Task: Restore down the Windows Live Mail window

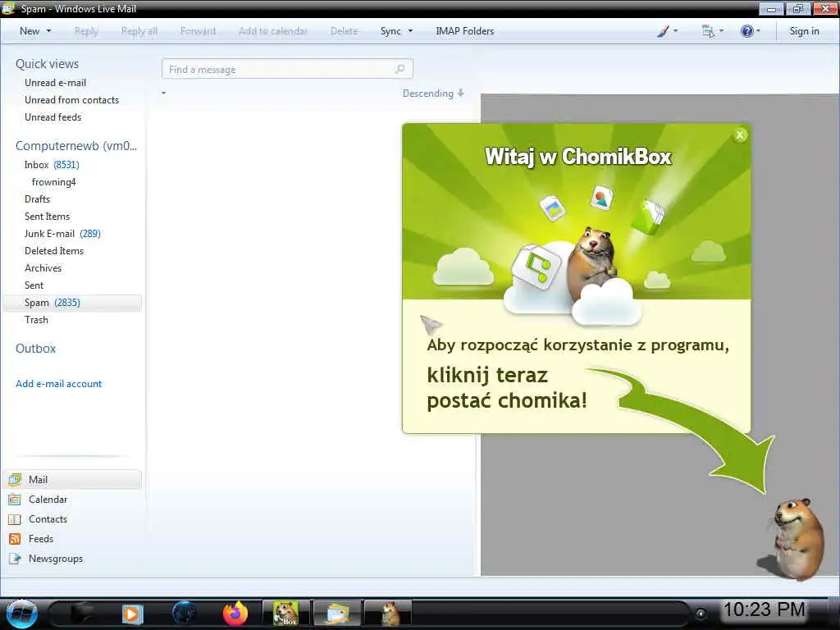Action: click(798, 8)
